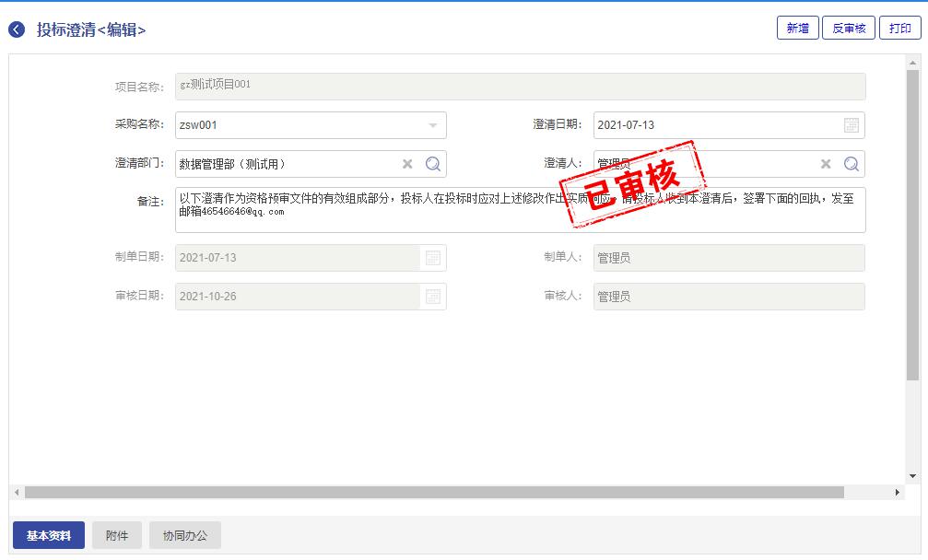Image resolution: width=928 pixels, height=560 pixels.
Task: Open lookup search for 澄清人
Action: [852, 164]
